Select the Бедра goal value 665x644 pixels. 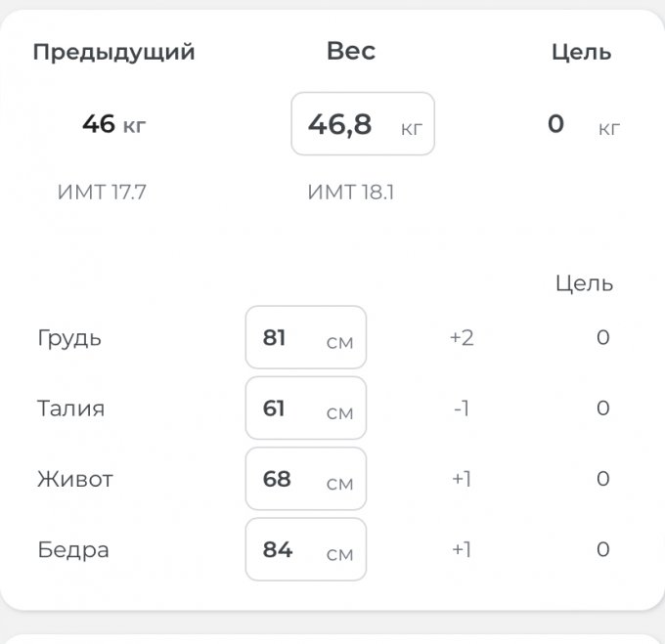coord(602,549)
